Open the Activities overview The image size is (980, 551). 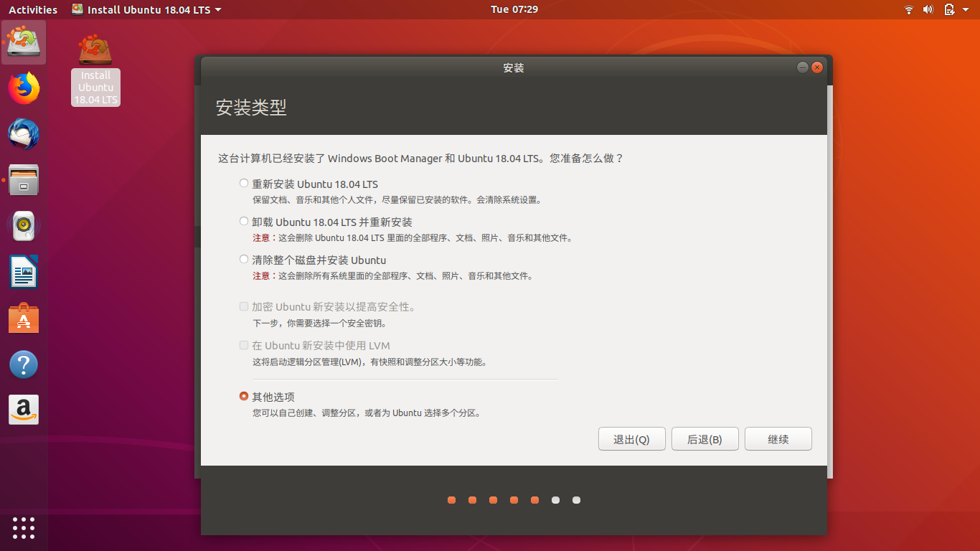pos(33,9)
